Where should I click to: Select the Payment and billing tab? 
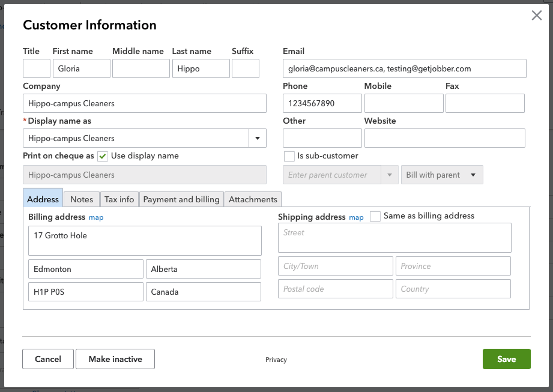(181, 199)
